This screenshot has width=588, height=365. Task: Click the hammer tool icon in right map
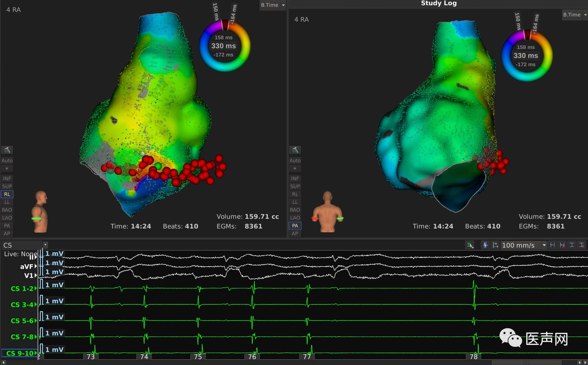pyautogui.click(x=295, y=150)
